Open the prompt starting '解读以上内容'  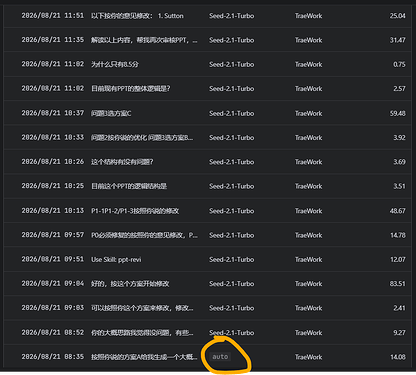(x=144, y=40)
